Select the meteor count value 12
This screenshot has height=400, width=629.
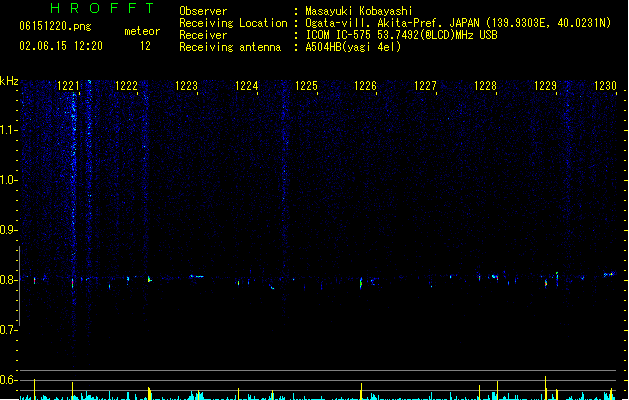click(x=145, y=46)
